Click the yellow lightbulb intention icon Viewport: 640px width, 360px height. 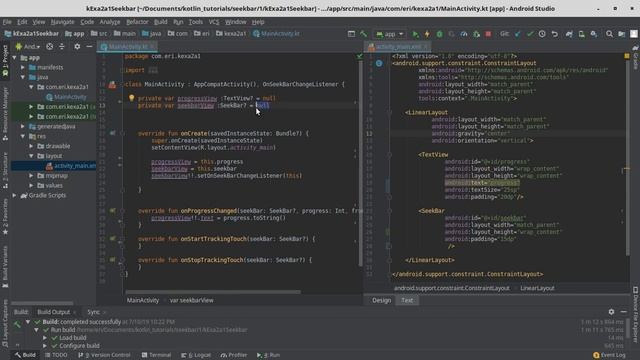click(131, 98)
